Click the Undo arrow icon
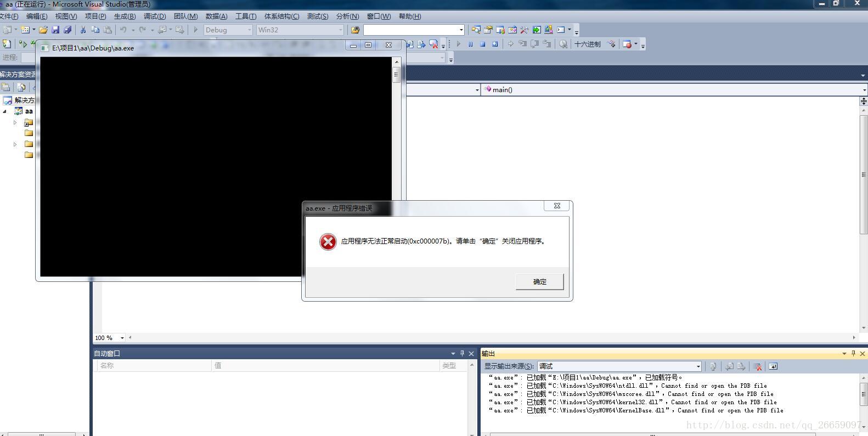This screenshot has height=436, width=868. (x=123, y=30)
